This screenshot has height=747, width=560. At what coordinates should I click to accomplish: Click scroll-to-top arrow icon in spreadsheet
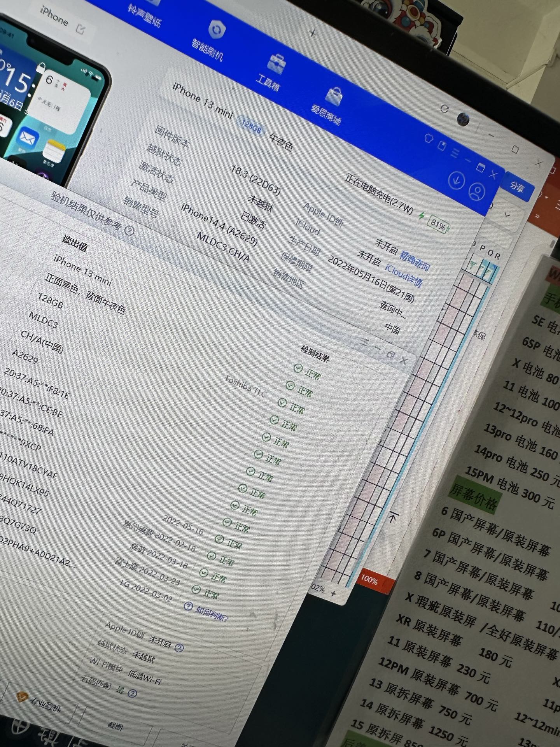[x=392, y=518]
